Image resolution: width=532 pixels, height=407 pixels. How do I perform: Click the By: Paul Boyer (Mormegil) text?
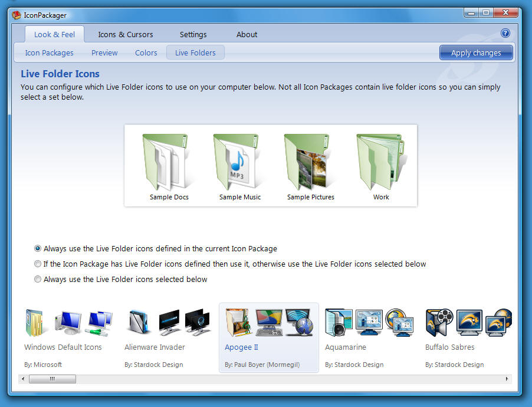point(262,365)
